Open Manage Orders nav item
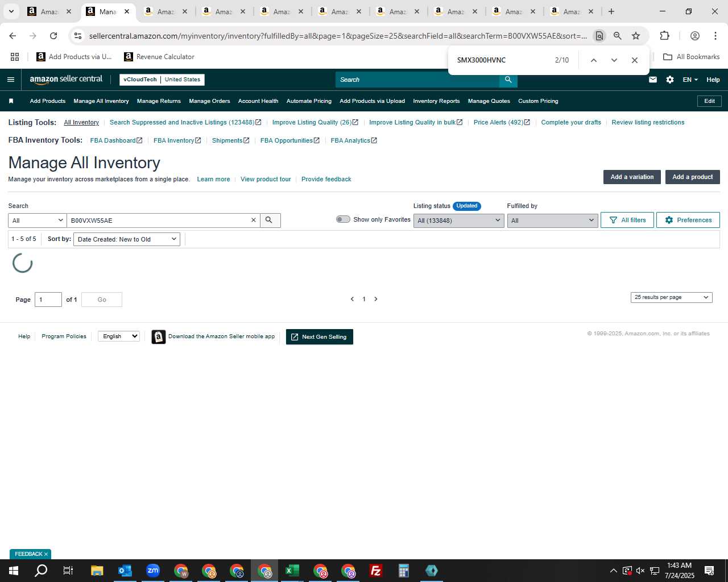 tap(209, 101)
